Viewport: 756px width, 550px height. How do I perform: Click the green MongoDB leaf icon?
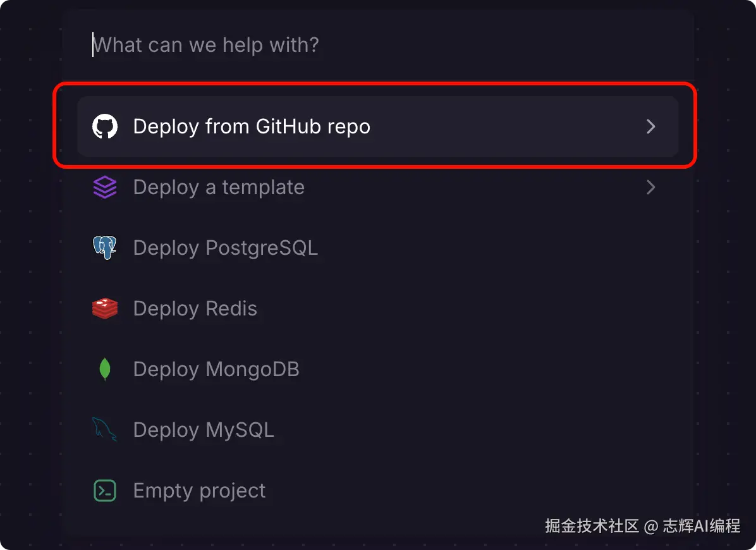pyautogui.click(x=105, y=369)
